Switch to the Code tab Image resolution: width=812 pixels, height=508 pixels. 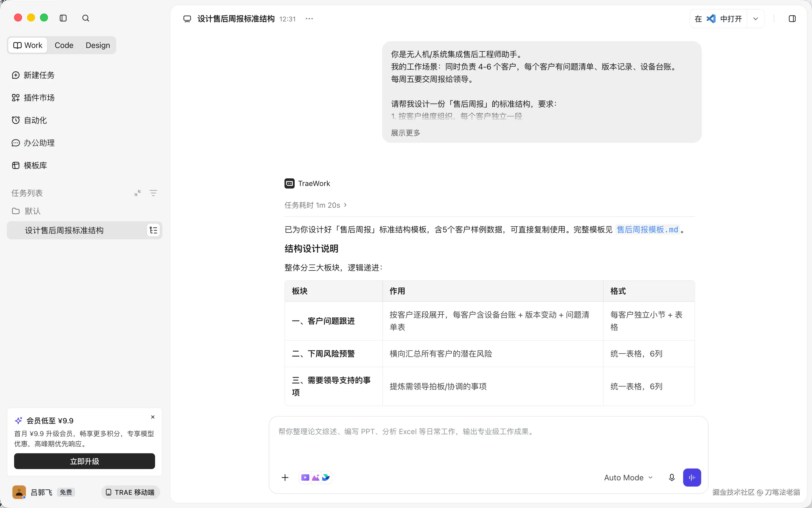pos(64,45)
